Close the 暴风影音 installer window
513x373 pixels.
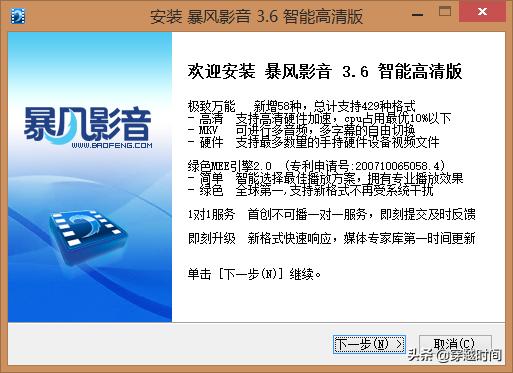pos(482,12)
